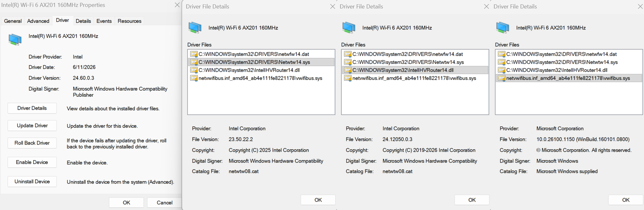Click adapter icon in third Driver File Details
644x210 pixels.
503,28
